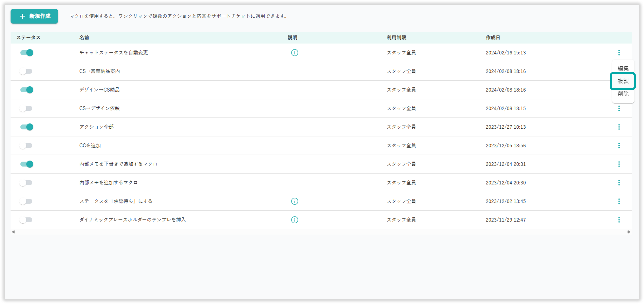Show description icon for ダイナミックプレースホルダー macro
Screen dimensions: 644x304
click(295, 220)
